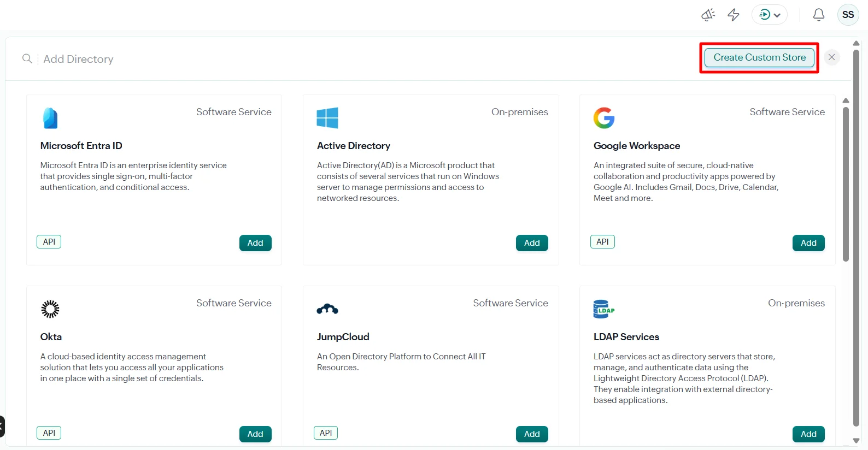Click the Okta sunburst logo
Viewport: 868px width, 450px height.
point(50,309)
